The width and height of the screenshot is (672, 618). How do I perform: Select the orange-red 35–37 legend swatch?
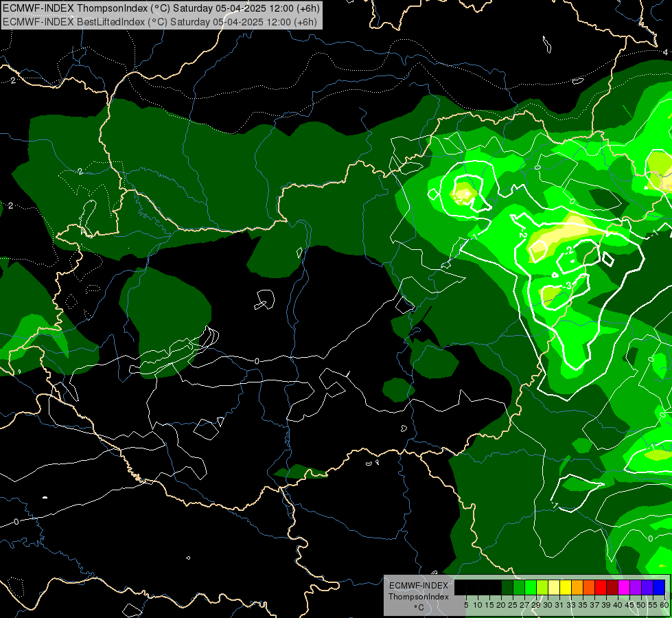coord(589,587)
